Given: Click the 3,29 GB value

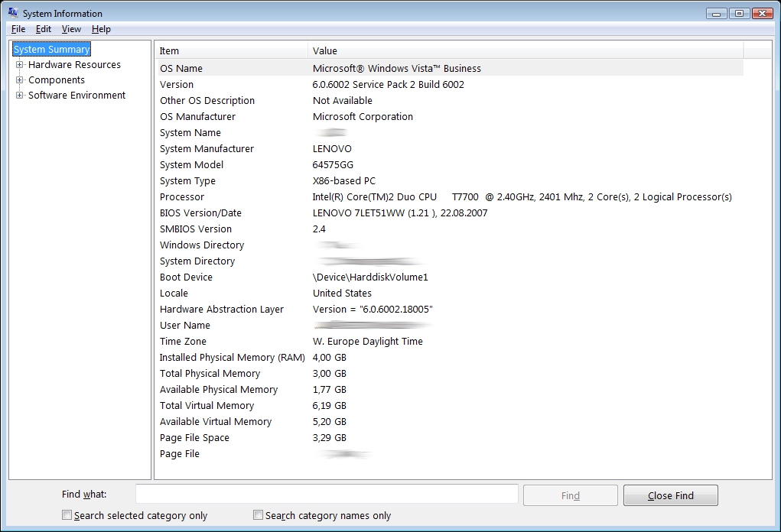Looking at the screenshot, I should (x=329, y=438).
